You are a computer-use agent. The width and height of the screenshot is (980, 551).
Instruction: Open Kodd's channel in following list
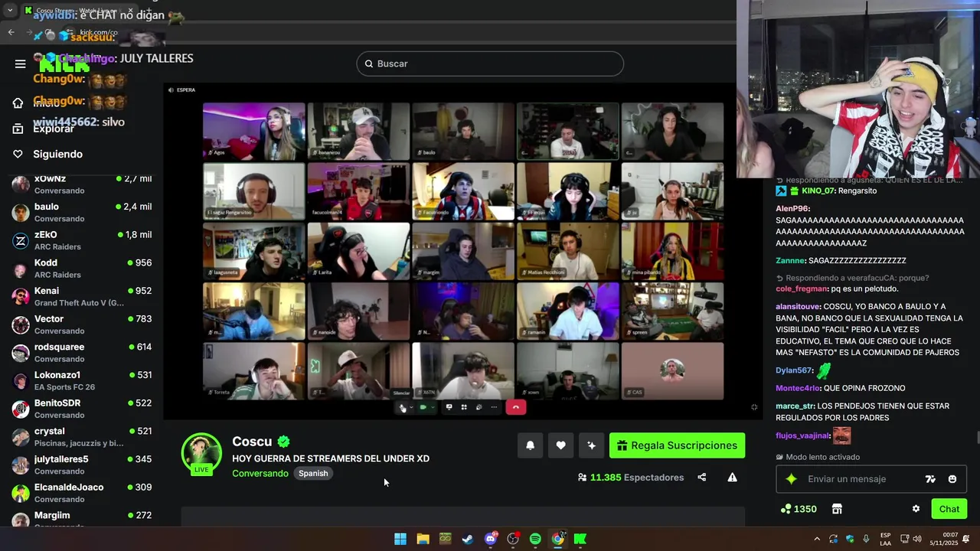pos(81,269)
